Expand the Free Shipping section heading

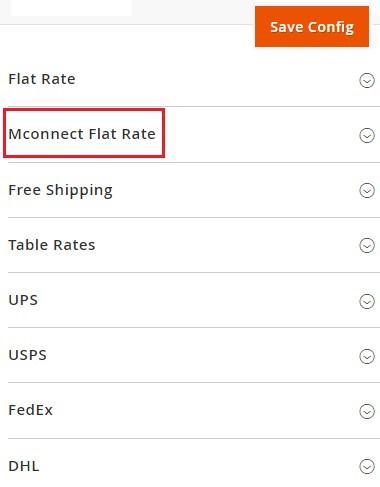(60, 191)
